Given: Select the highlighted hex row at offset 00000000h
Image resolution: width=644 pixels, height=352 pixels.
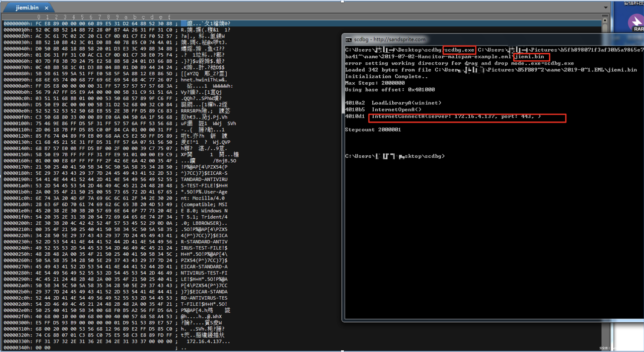Looking at the screenshot, I should [x=105, y=24].
